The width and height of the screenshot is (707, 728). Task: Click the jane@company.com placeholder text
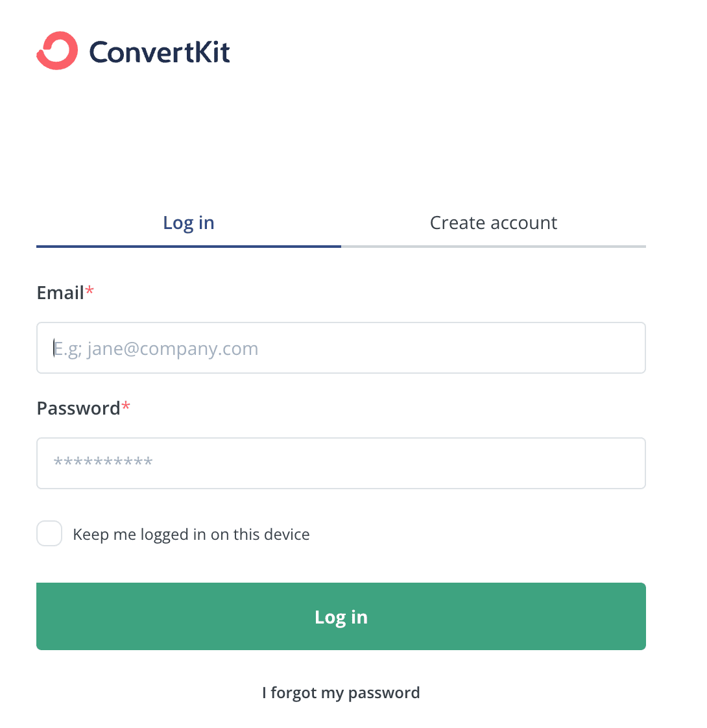tap(173, 348)
